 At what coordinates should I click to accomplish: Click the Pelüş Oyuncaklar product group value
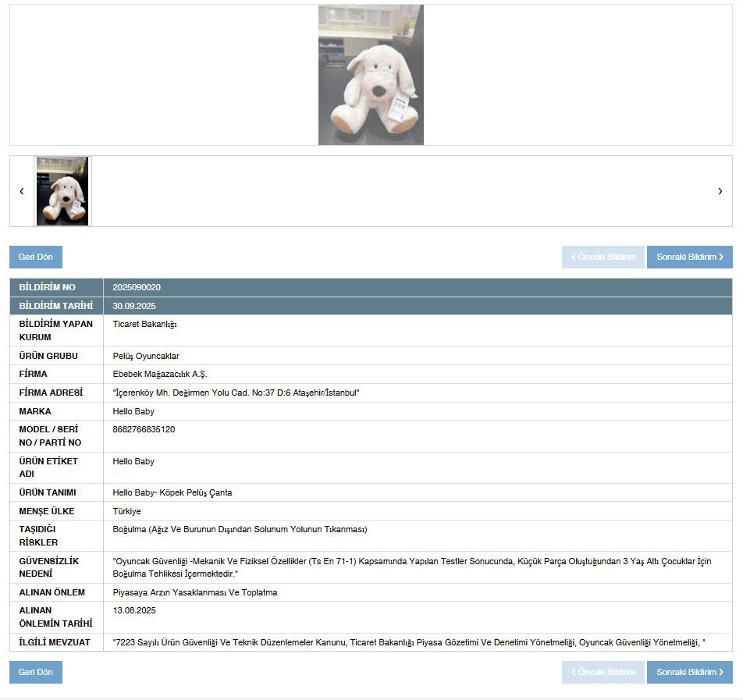[x=146, y=357]
